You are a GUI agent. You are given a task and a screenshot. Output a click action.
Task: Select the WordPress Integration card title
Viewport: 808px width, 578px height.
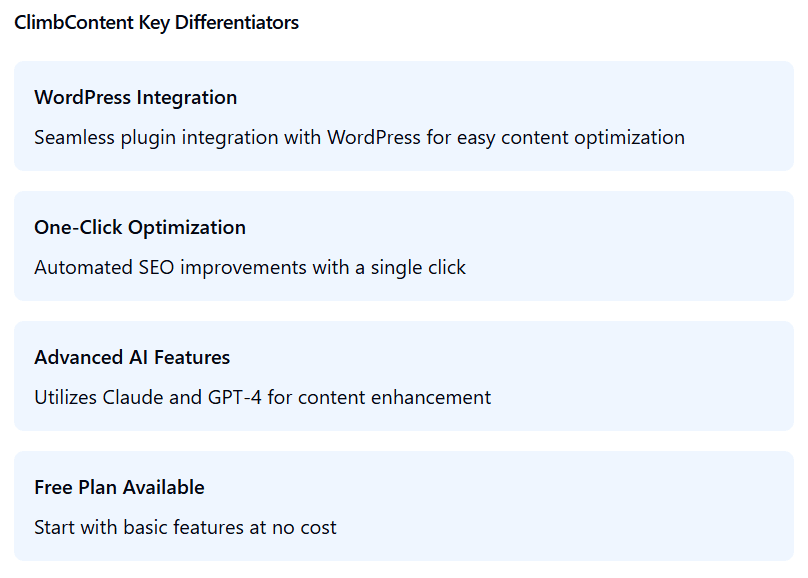coord(135,98)
